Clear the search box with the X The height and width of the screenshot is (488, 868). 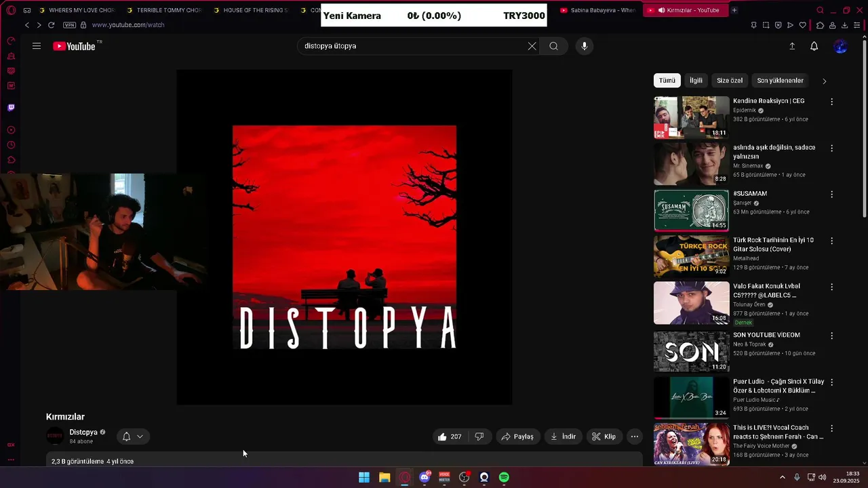[x=532, y=46]
